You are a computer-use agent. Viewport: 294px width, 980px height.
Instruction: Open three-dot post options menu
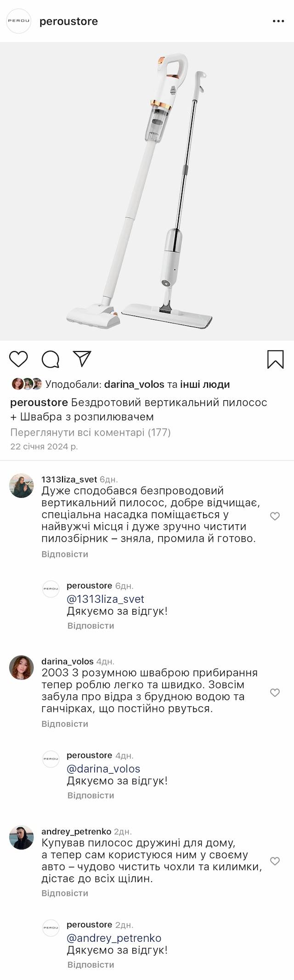(278, 21)
